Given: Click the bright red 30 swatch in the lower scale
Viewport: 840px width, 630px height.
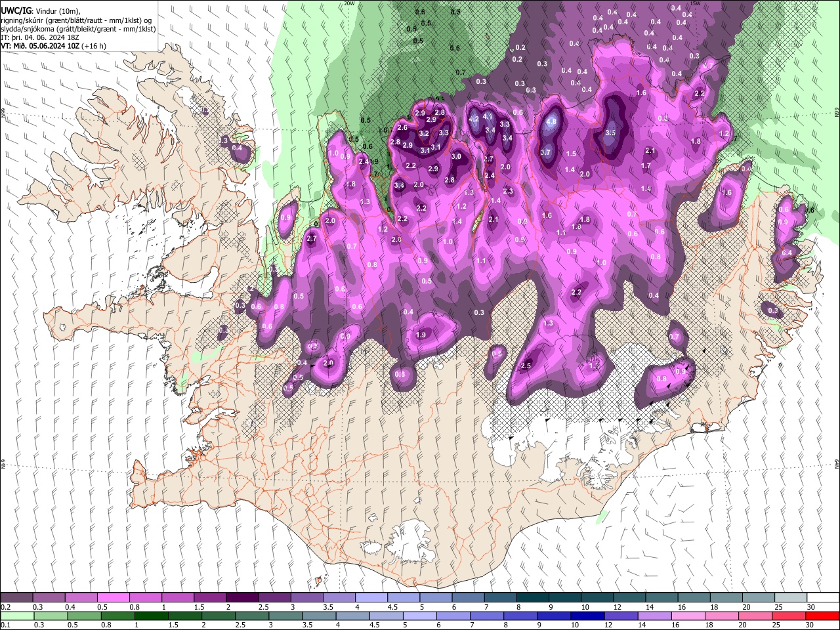Looking at the screenshot, I should coord(823,616).
